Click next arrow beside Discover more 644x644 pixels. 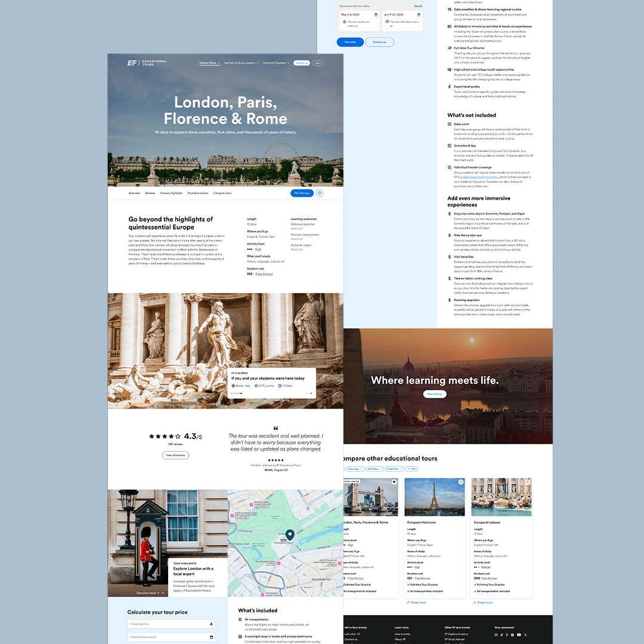163,593
